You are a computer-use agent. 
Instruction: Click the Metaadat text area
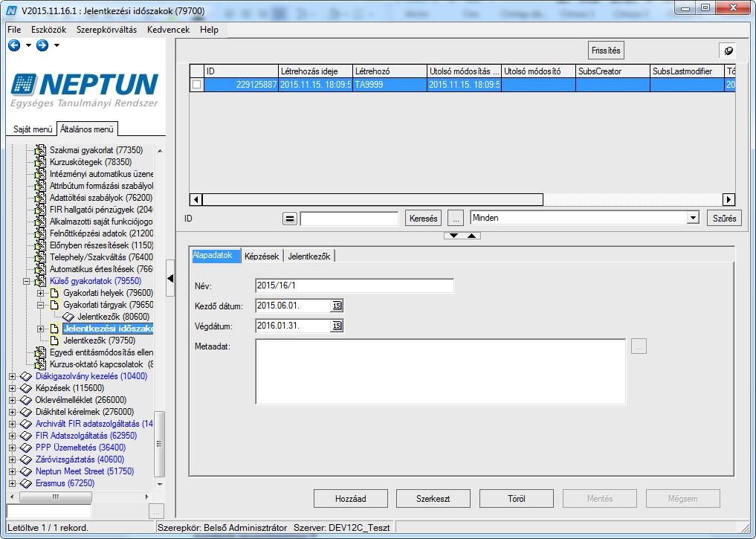pos(440,371)
